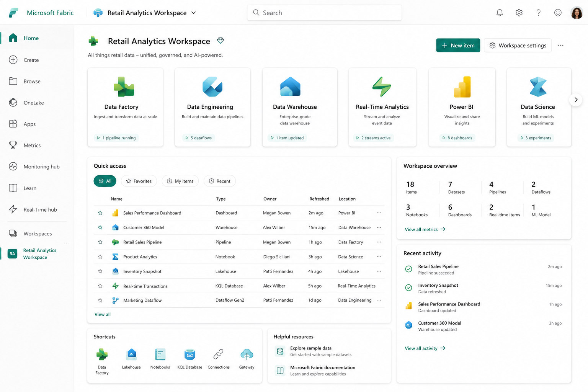Click View all under Quick access
The height and width of the screenshot is (392, 588).
(x=103, y=314)
